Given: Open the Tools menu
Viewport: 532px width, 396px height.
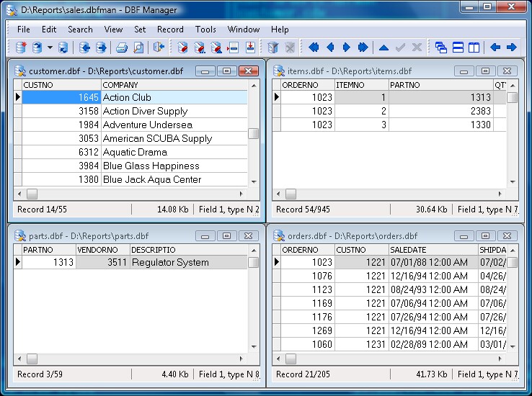Looking at the screenshot, I should 205,30.
